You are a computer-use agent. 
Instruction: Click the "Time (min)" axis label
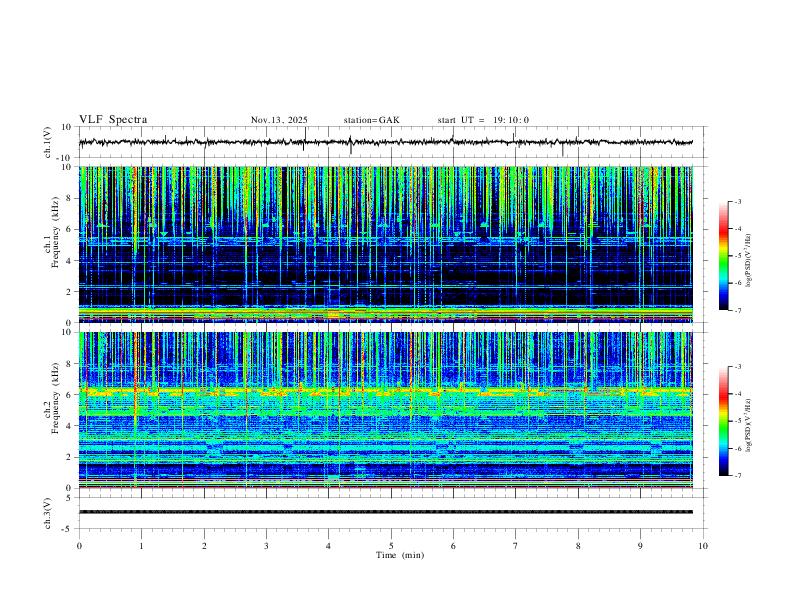point(400,555)
